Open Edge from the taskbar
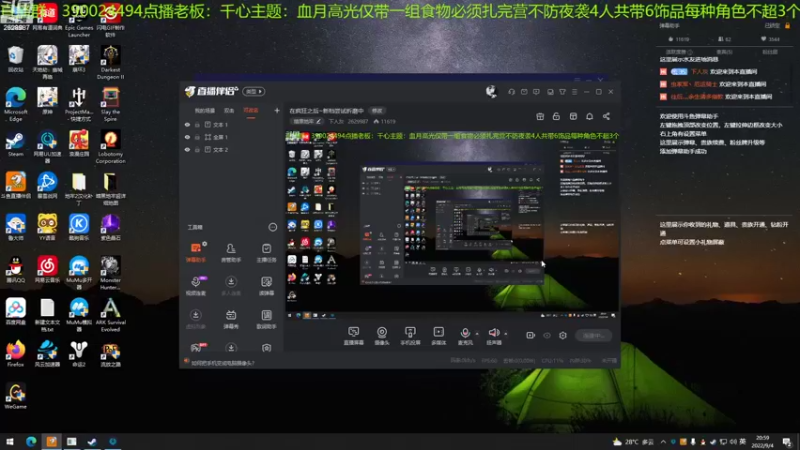The height and width of the screenshot is (450, 800). (x=31, y=441)
